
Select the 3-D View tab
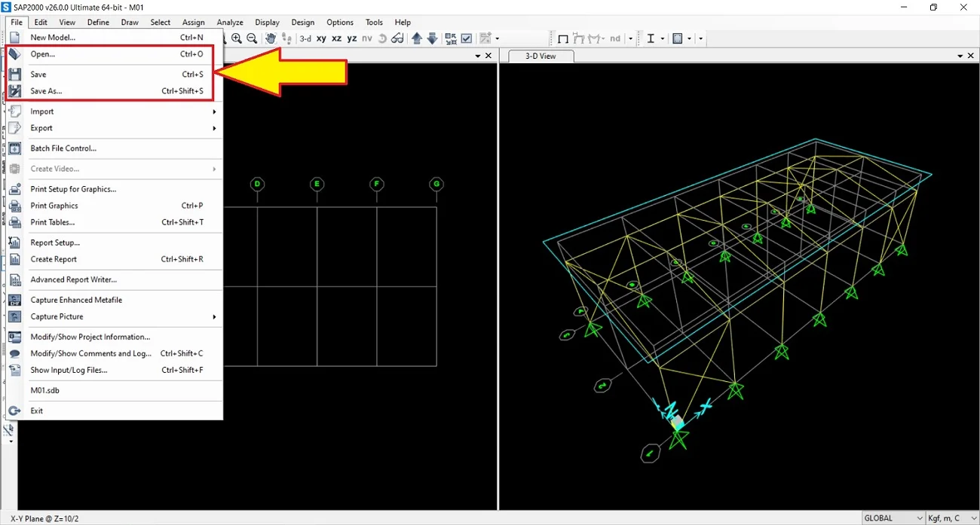[x=541, y=56]
